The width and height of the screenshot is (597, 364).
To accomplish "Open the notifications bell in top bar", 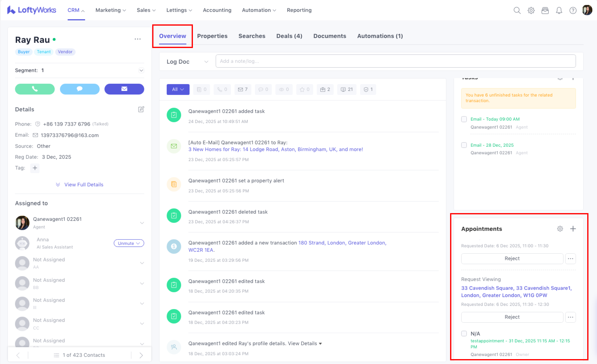I will pos(559,10).
